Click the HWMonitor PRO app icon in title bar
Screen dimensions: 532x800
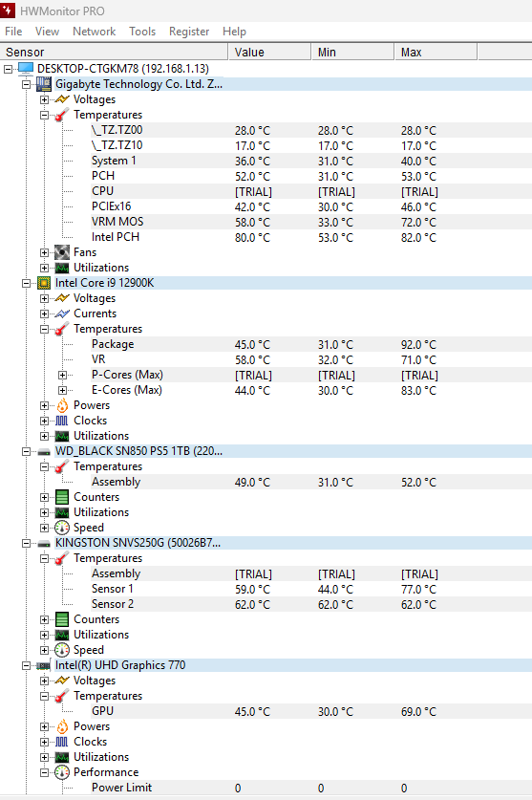tap(7, 10)
